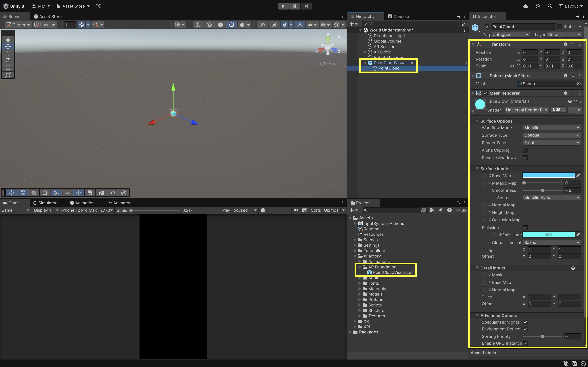The height and width of the screenshot is (367, 588).
Task: Disable the Receive Shadows checkbox
Action: point(525,158)
